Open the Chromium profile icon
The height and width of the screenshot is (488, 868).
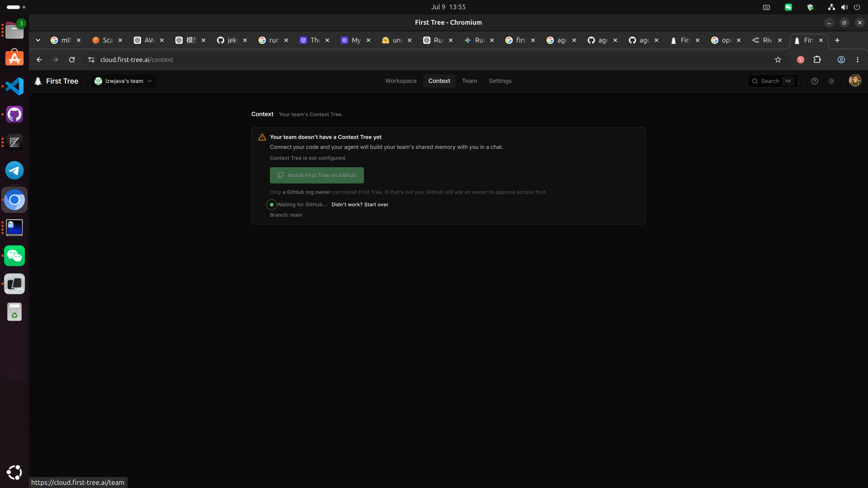pyautogui.click(x=841, y=60)
